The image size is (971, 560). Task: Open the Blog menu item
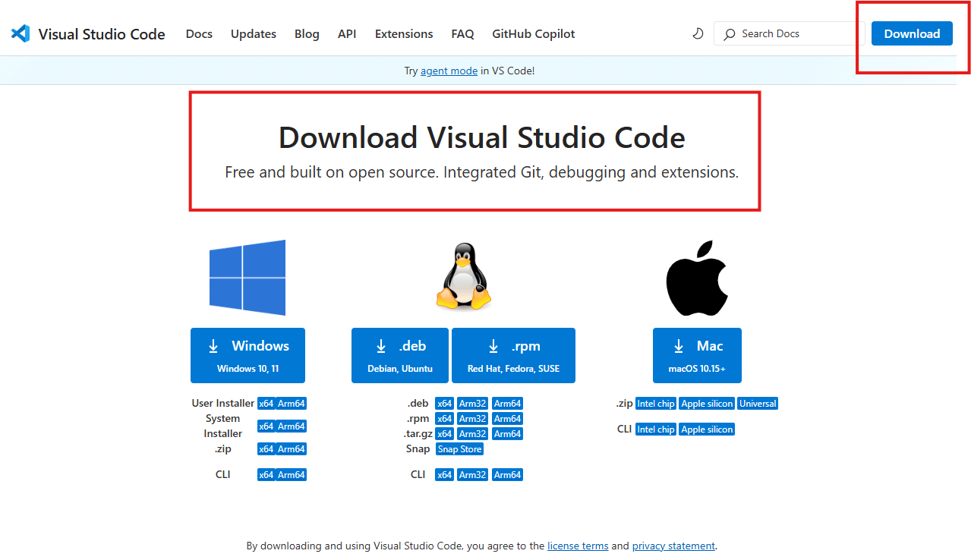coord(307,34)
